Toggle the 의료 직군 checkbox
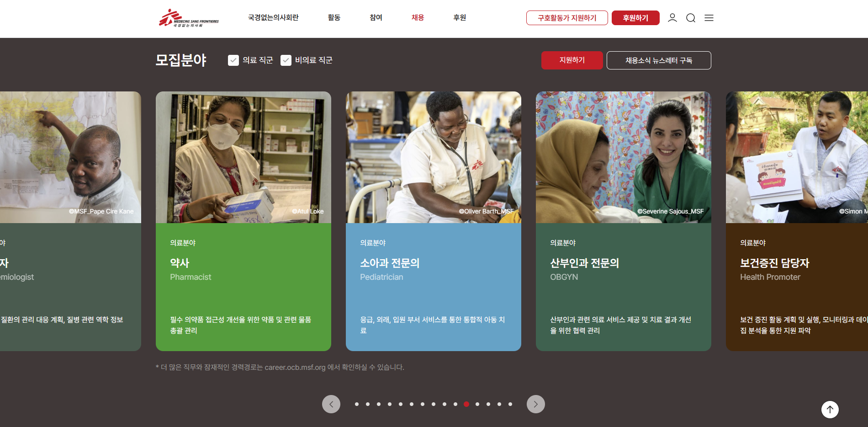 233,60
